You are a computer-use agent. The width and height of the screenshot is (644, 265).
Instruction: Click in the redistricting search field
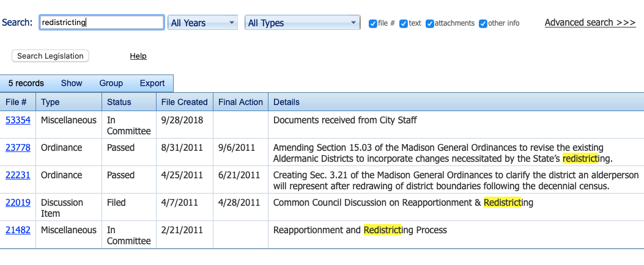pyautogui.click(x=102, y=23)
